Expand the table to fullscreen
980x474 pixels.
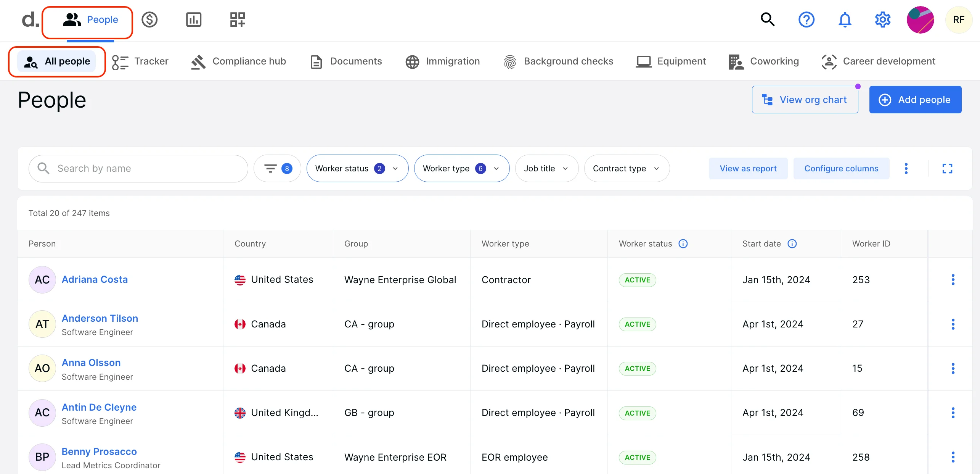pos(948,168)
